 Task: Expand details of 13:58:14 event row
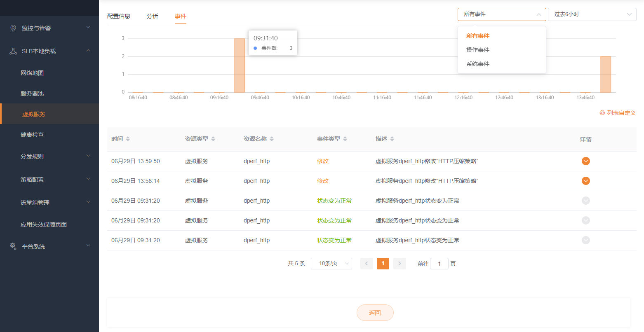tap(585, 181)
